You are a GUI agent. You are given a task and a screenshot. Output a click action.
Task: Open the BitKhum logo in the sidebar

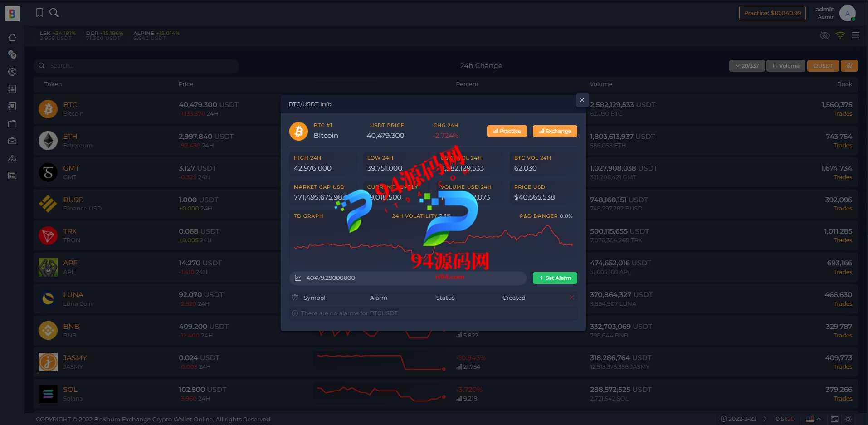coord(12,13)
